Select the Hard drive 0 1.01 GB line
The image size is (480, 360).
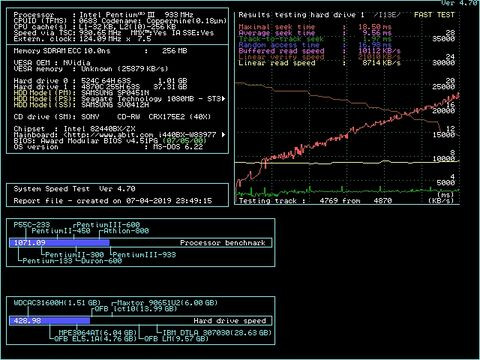pos(100,81)
